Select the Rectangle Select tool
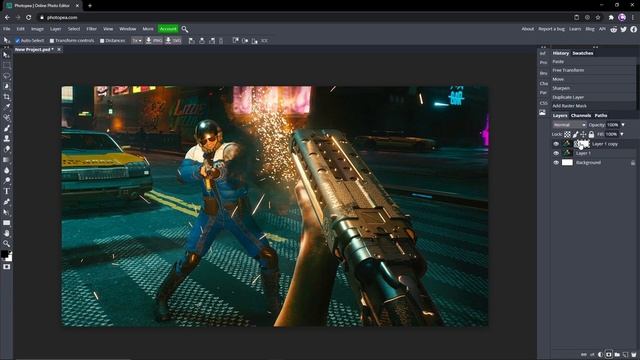 pyautogui.click(x=6, y=65)
